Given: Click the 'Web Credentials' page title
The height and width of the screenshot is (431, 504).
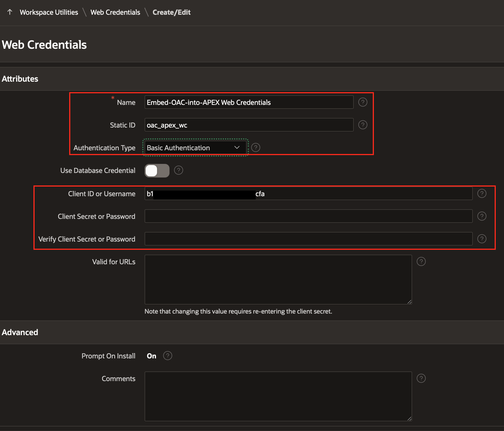Looking at the screenshot, I should point(44,45).
